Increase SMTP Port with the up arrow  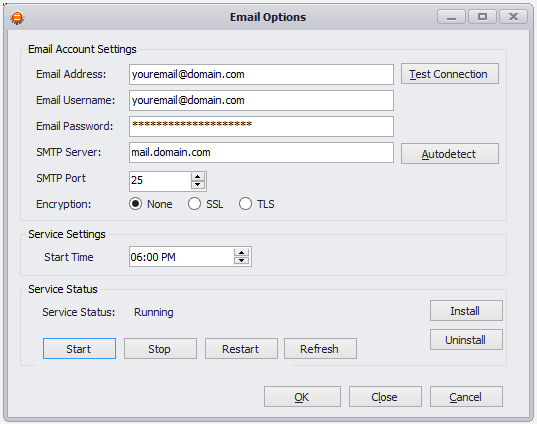click(x=198, y=177)
